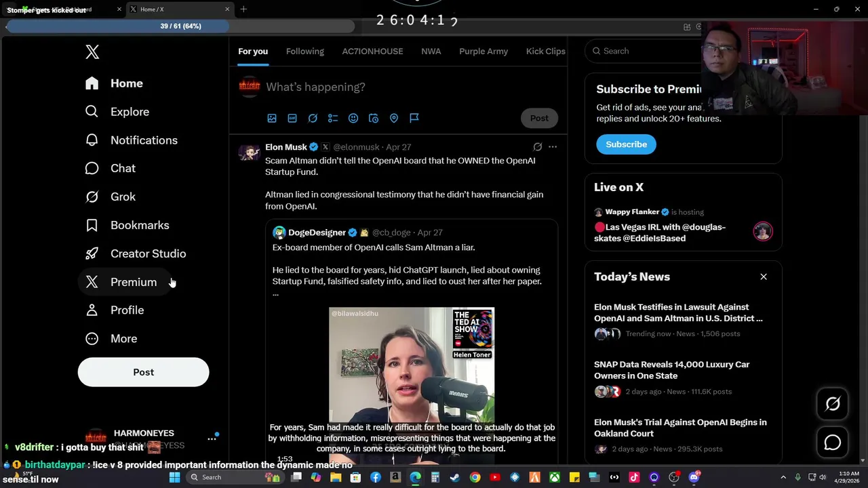Switch to the Kick Clips tab
This screenshot has width=868, height=488.
click(x=546, y=52)
